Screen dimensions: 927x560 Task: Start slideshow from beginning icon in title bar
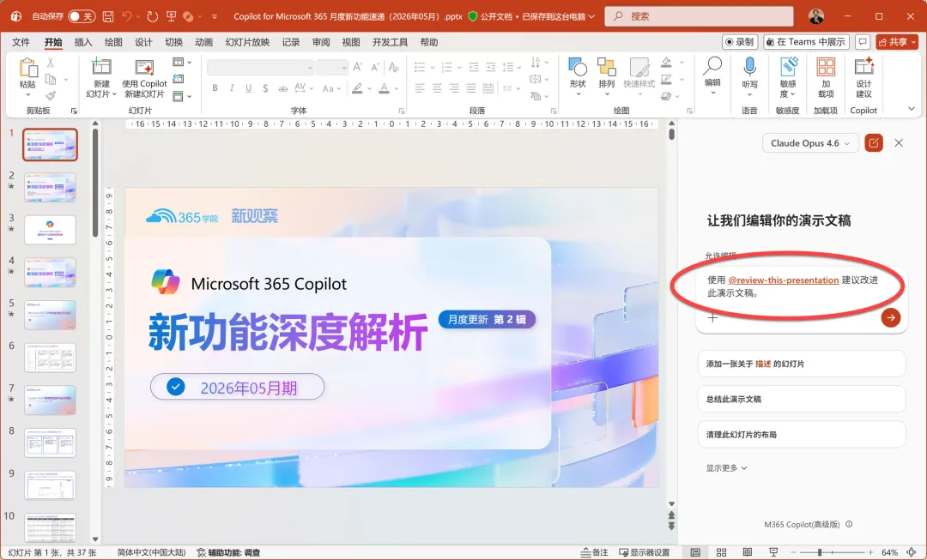(x=171, y=16)
